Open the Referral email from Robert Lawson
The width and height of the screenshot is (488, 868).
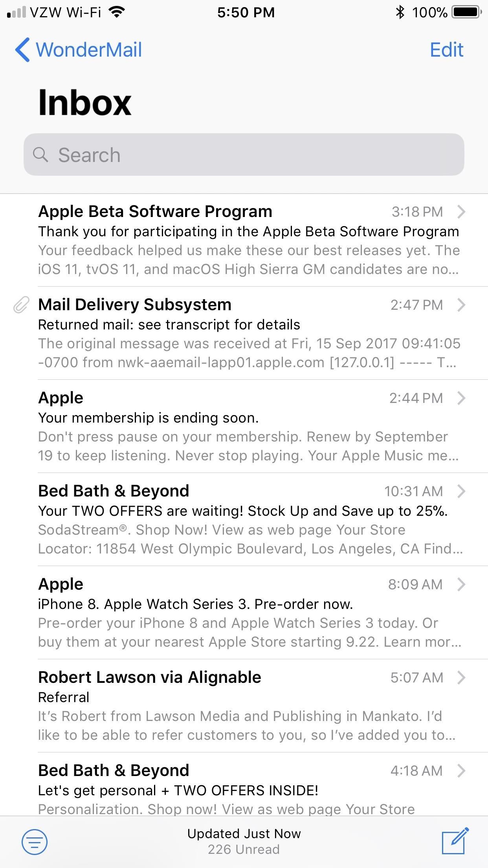[x=244, y=706]
